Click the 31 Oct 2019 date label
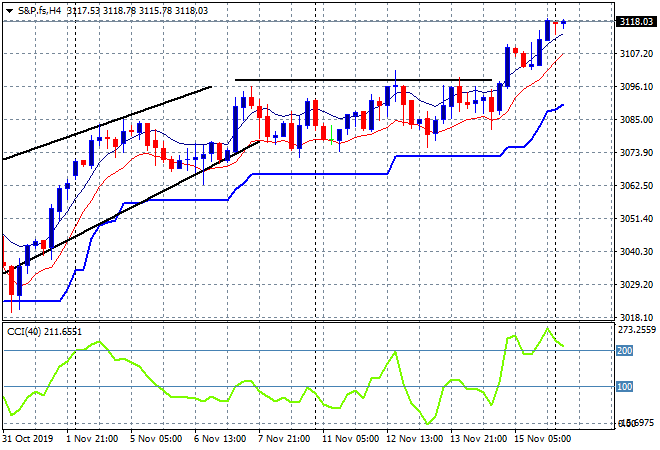 coord(28,439)
